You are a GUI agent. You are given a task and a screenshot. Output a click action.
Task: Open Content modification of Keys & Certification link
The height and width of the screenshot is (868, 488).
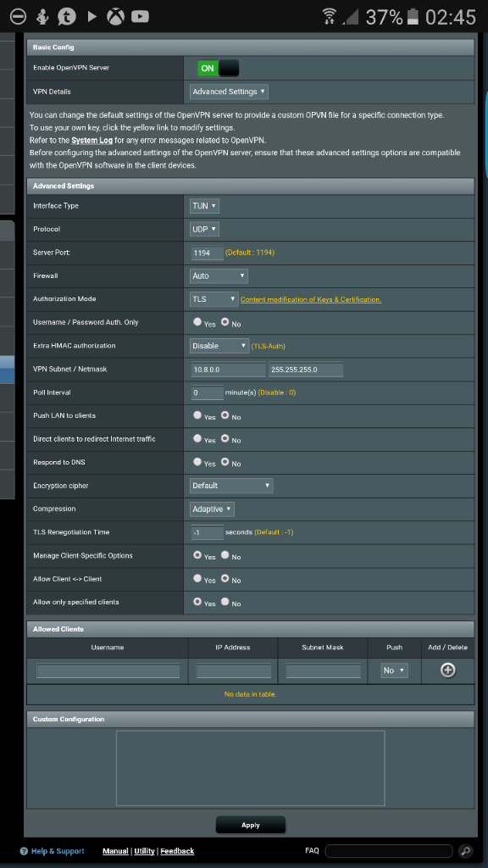(311, 299)
